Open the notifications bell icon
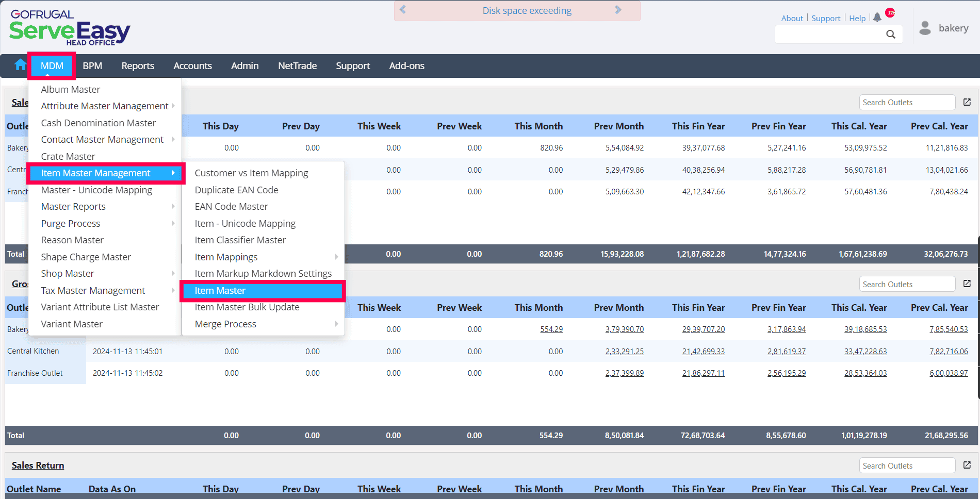This screenshot has height=499, width=980. (x=877, y=18)
